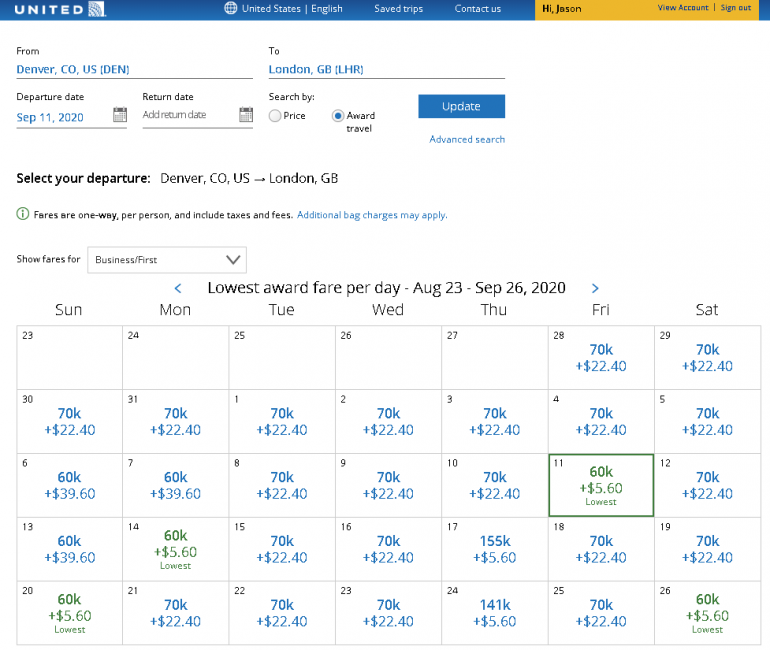Open United States | English language selector
Viewport: 770px width, 650px height.
click(292, 9)
